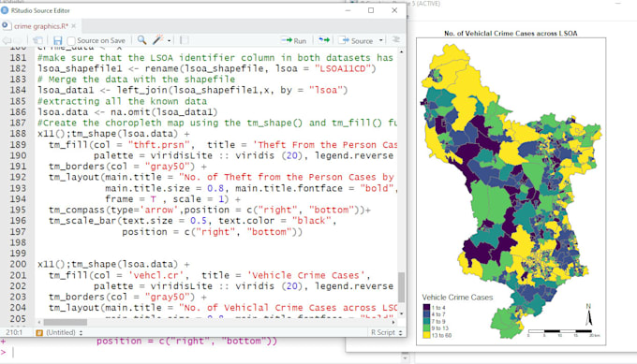Save the current R script
This screenshot has width=637, height=364.
pos(58,40)
